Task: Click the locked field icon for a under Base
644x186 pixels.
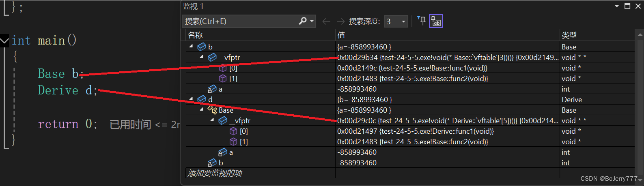Action: (x=223, y=152)
